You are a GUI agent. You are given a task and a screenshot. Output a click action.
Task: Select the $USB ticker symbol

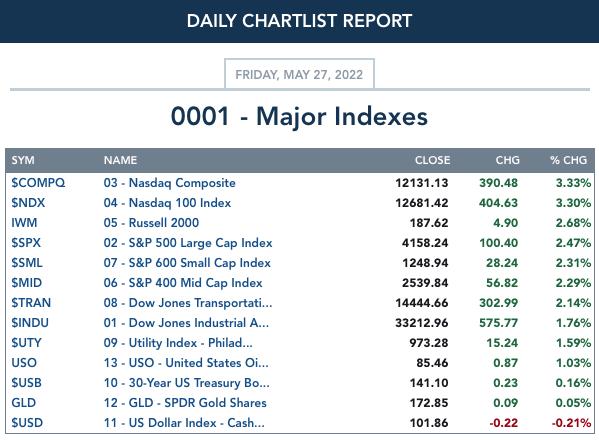coord(26,383)
